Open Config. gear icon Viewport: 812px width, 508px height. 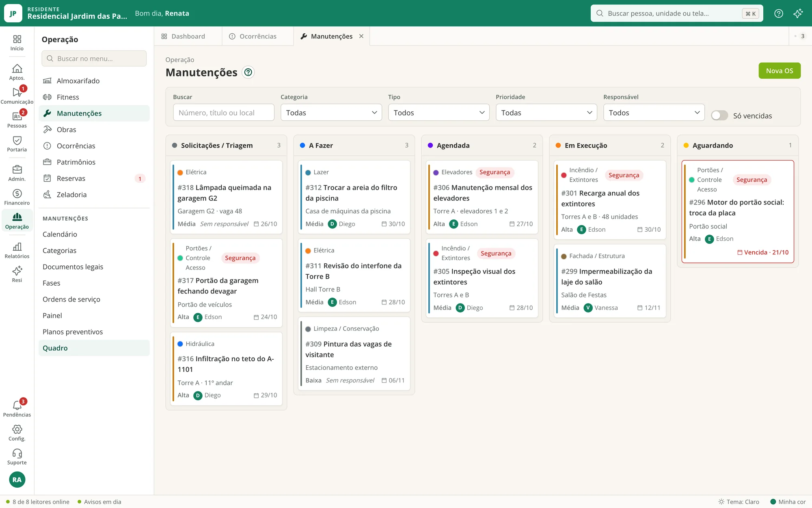coord(17,433)
